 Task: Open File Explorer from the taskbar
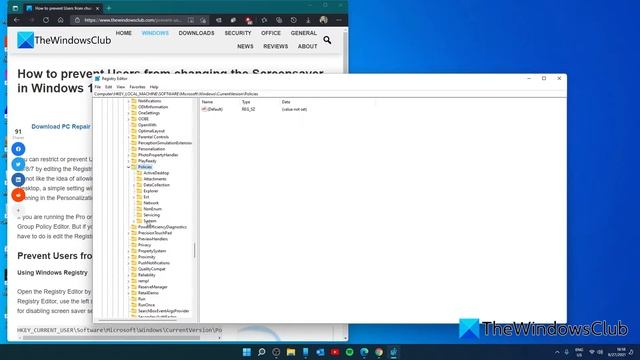[291, 352]
